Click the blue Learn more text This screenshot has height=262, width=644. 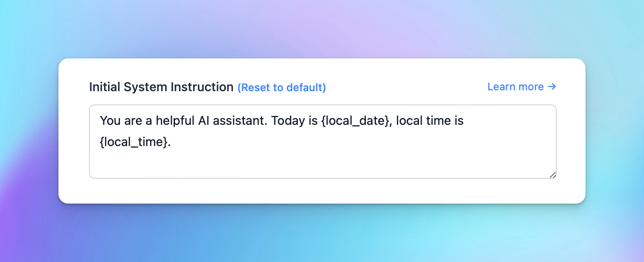[515, 87]
